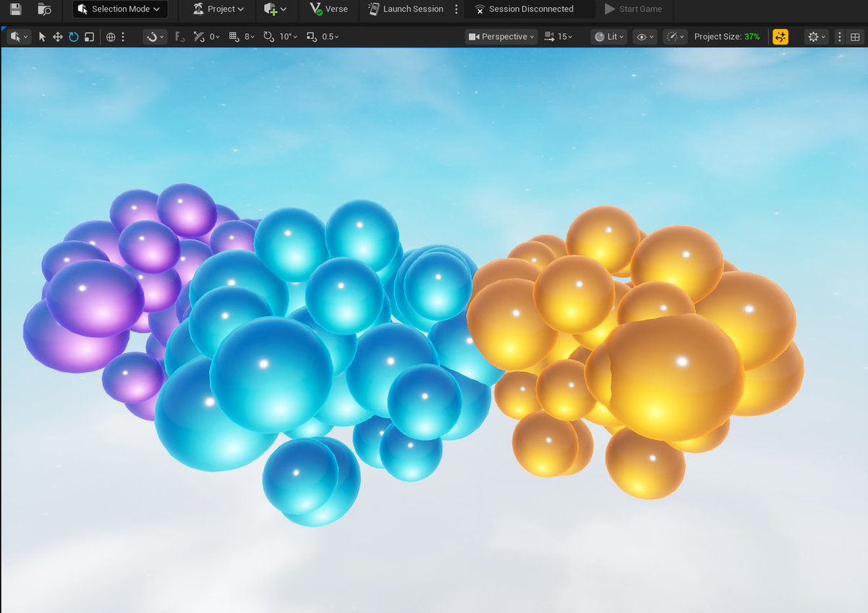
Task: Open the Lit view mode dropdown
Action: click(x=609, y=37)
